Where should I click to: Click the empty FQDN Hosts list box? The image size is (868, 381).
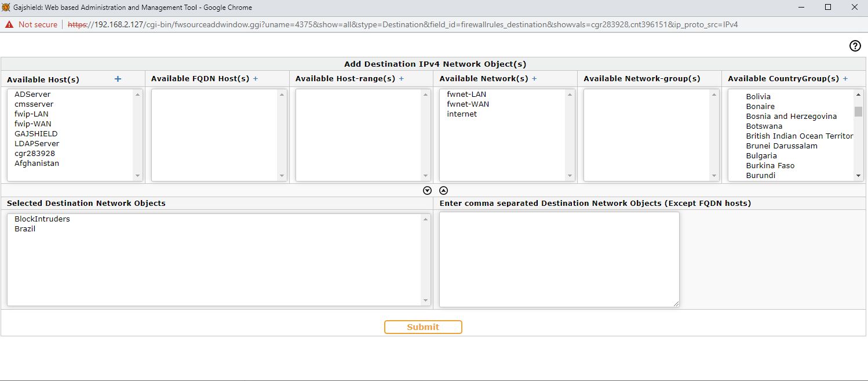[219, 135]
